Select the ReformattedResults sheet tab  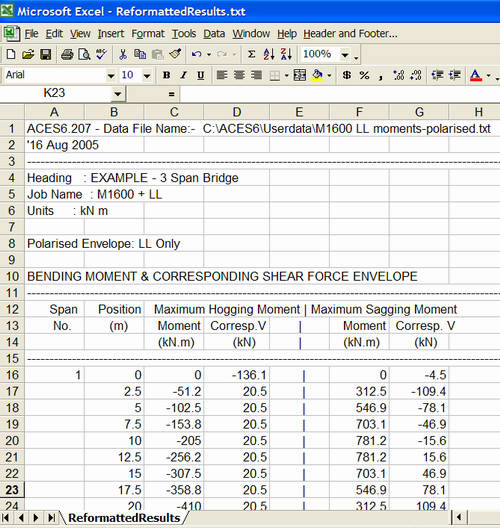click(124, 518)
